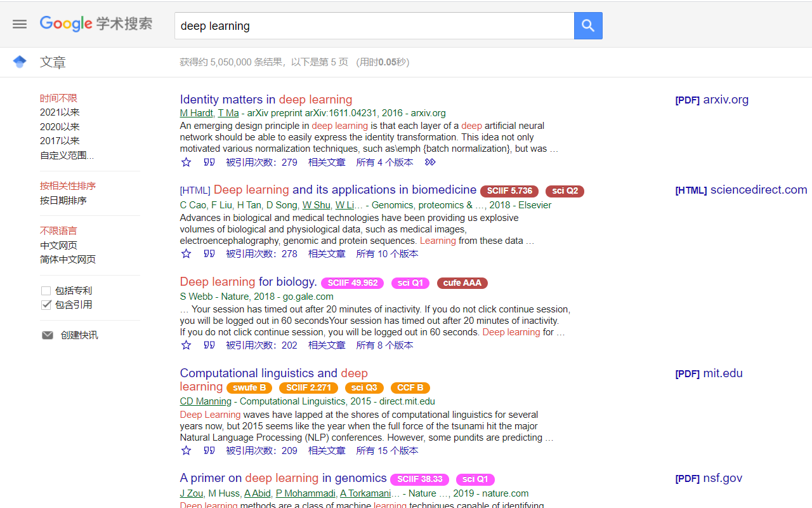Click 被引用次数：209 citations link
This screenshot has height=508, width=812.
(261, 450)
